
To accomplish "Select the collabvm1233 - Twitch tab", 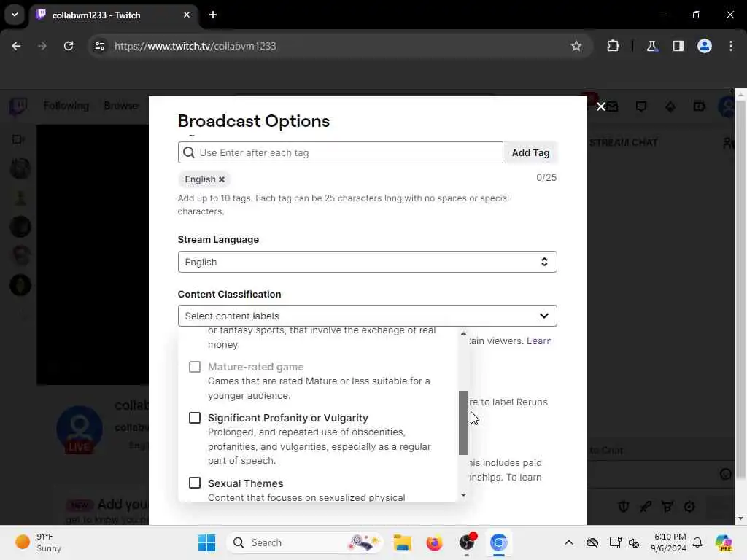I will (113, 15).
